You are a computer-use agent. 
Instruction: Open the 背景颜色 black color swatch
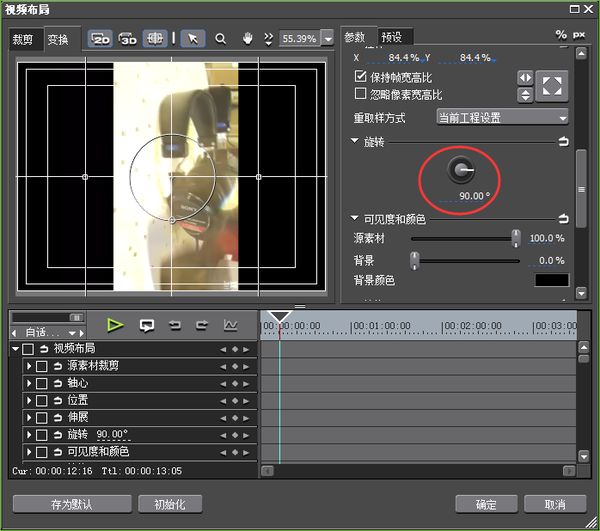(552, 280)
